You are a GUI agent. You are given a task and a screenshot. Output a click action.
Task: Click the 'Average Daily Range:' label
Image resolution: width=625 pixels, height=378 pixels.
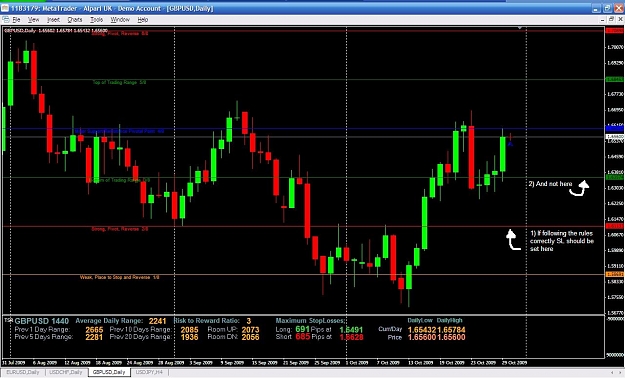tap(109, 321)
